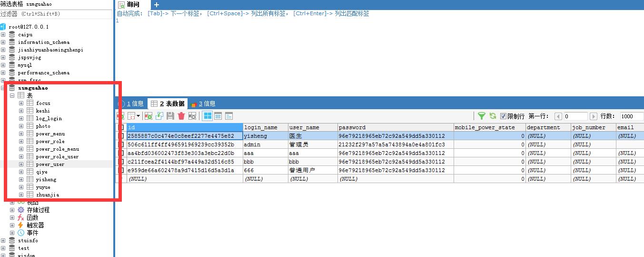Click the 第一行 value field
The width and height of the screenshot is (644, 257).
(x=575, y=116)
